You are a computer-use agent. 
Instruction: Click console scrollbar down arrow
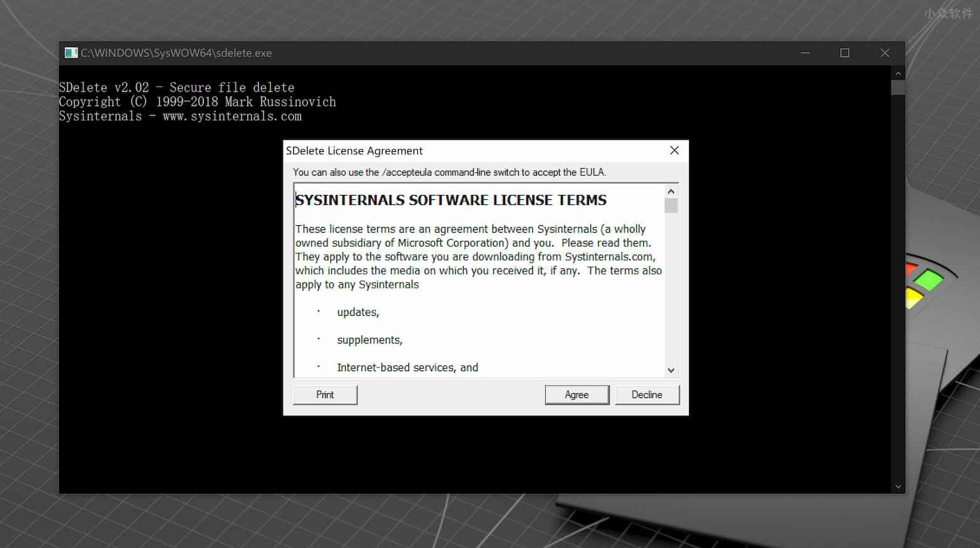coord(898,487)
